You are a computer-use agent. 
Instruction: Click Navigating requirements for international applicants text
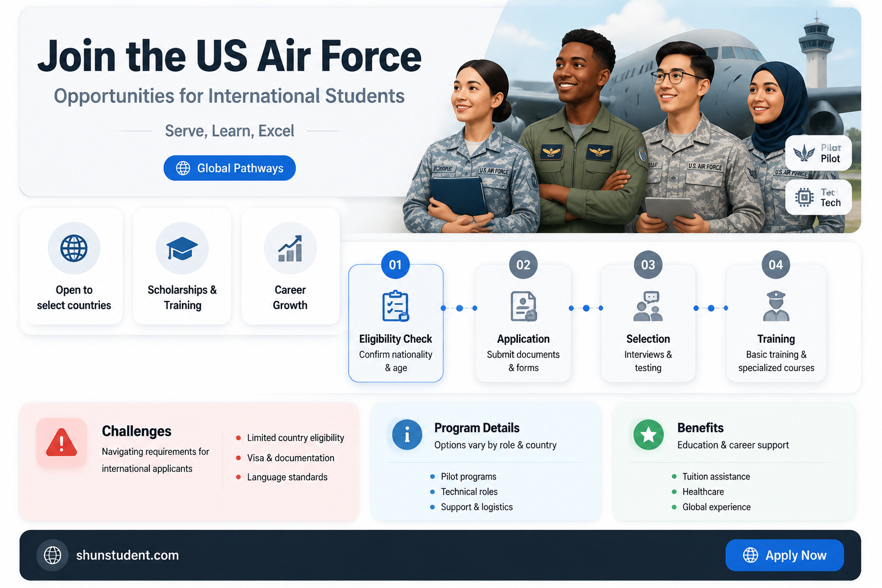tap(156, 460)
